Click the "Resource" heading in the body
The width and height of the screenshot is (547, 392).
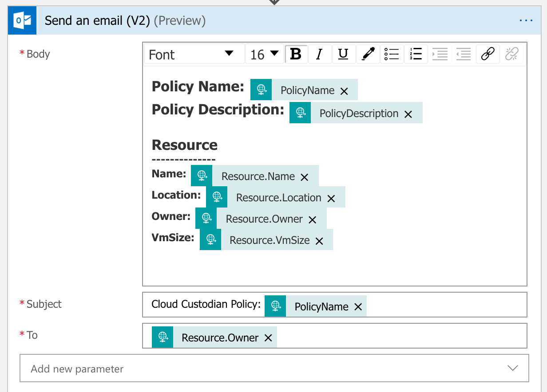pyautogui.click(x=185, y=145)
